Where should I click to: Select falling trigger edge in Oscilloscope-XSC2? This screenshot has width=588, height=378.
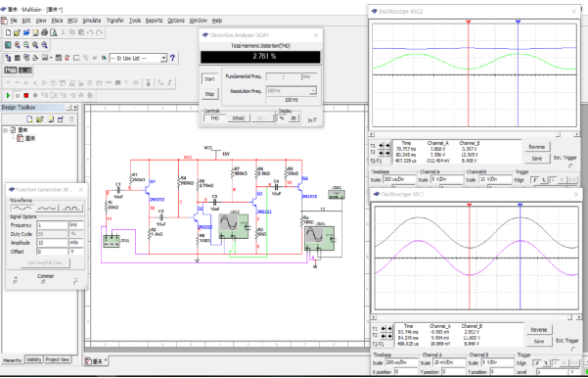(x=543, y=180)
